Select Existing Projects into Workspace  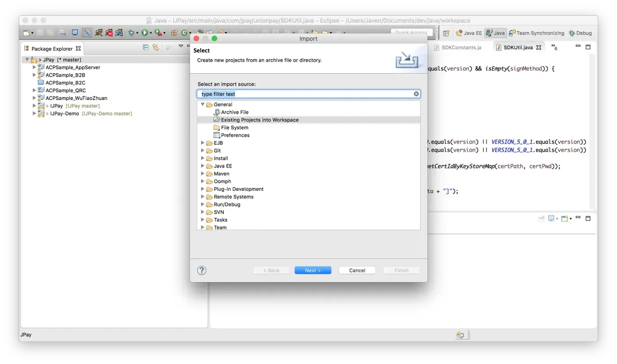point(260,120)
